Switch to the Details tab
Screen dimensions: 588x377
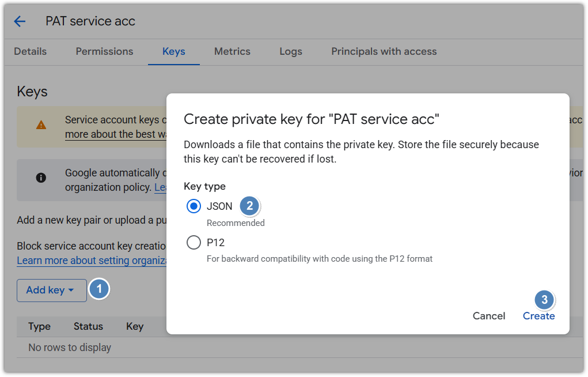click(x=31, y=51)
